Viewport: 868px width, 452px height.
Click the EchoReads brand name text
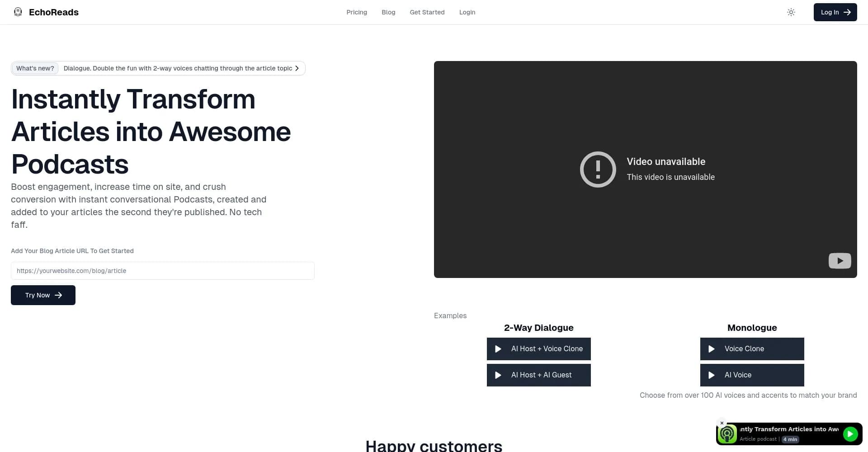[x=54, y=12]
